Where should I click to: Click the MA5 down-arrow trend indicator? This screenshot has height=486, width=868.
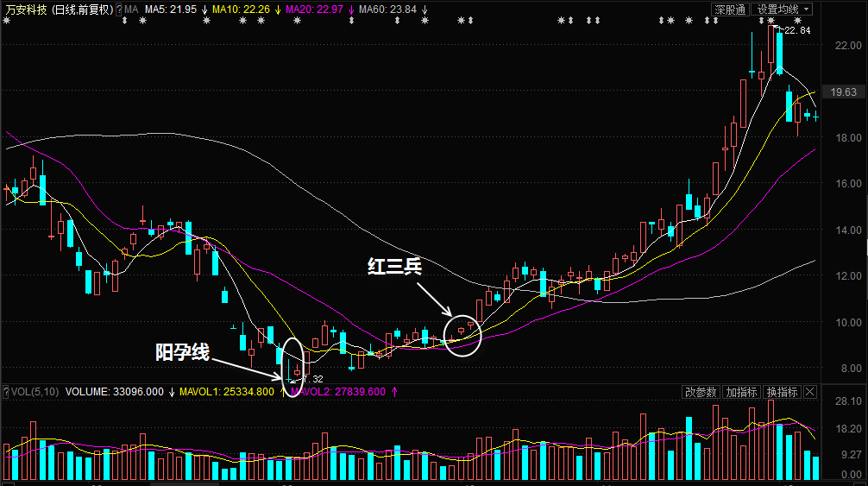click(204, 9)
